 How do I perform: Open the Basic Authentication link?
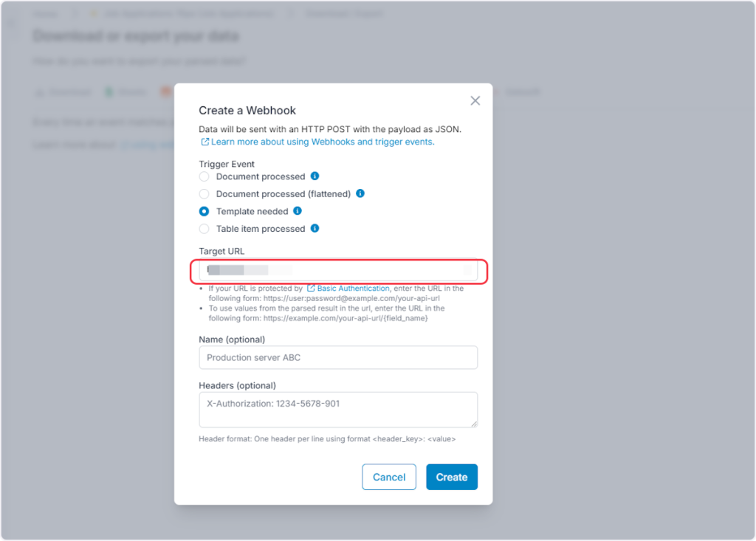pyautogui.click(x=353, y=288)
